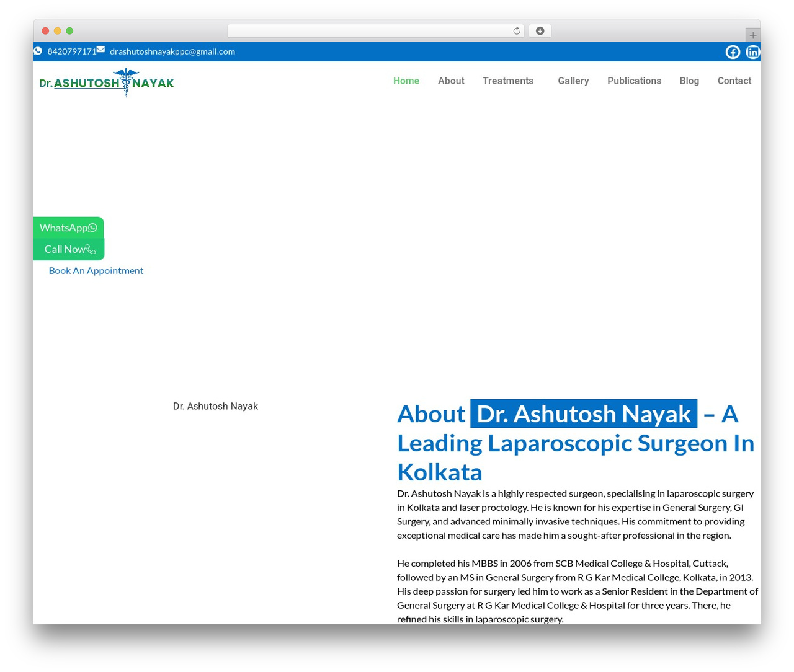Screen dimensions: 794x672
Task: Click the browser download arrow icon
Action: pyautogui.click(x=540, y=31)
